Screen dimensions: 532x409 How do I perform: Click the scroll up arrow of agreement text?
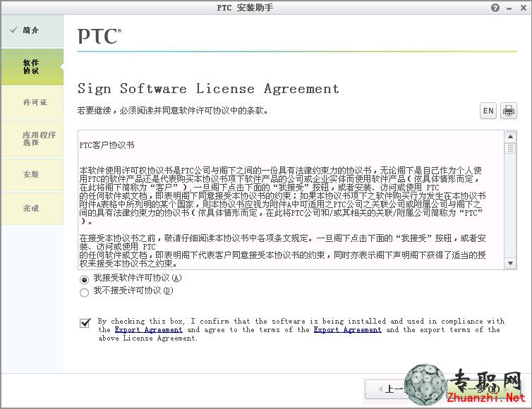pos(510,137)
